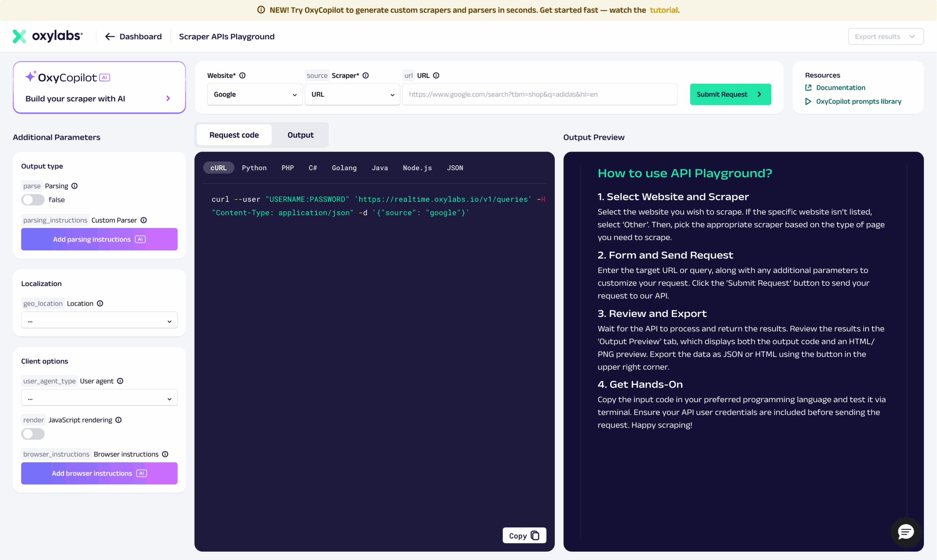Switch to the Request code tab
The image size is (937, 560).
coord(234,135)
